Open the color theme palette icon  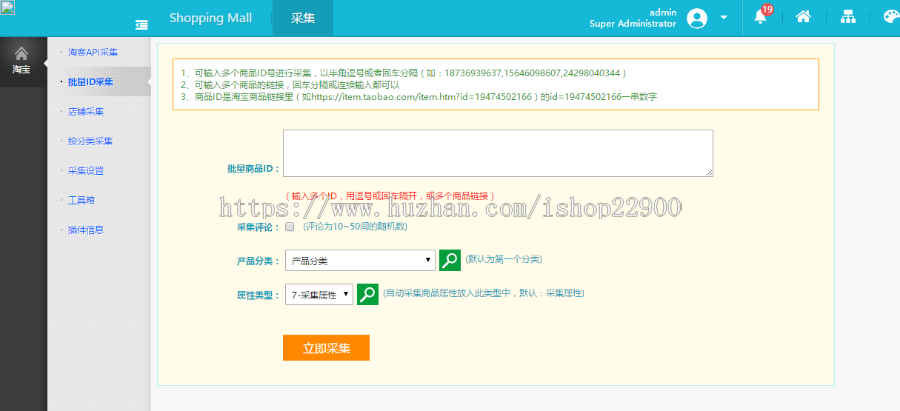891,17
